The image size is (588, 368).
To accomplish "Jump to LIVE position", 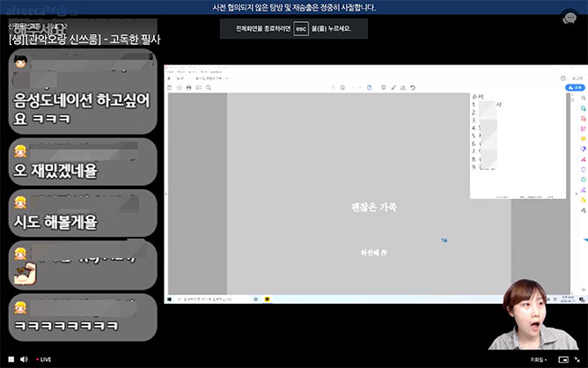I will [44, 359].
